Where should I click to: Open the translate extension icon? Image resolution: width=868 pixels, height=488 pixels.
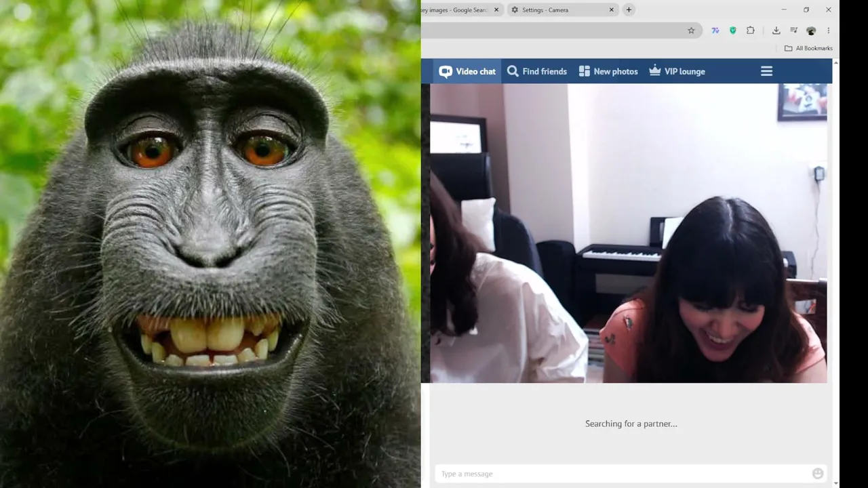click(x=715, y=30)
